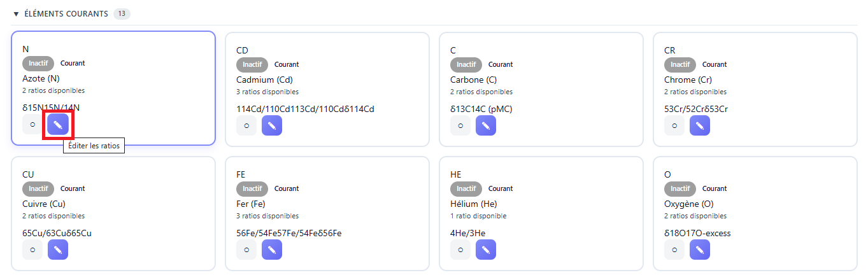Image resolution: width=868 pixels, height=275 pixels.
Task: Toggle the circle button on the Oxygène card
Action: click(674, 250)
